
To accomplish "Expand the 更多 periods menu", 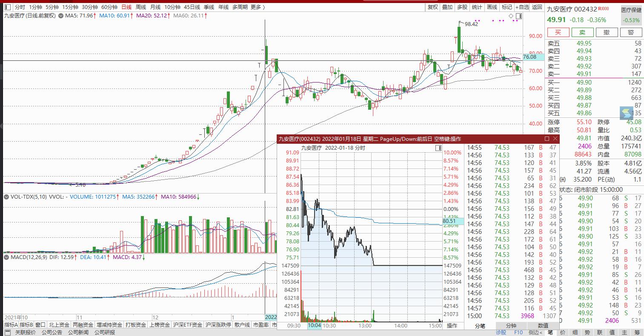I will click(258, 7).
